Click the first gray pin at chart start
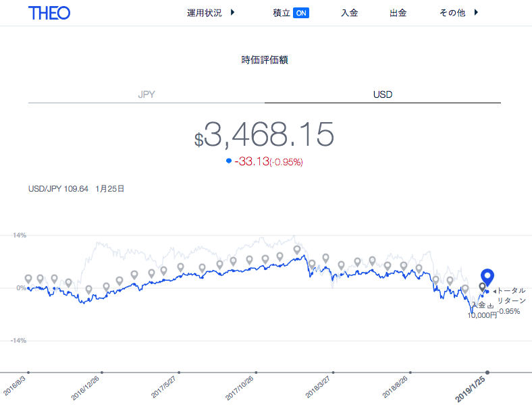 point(28,279)
